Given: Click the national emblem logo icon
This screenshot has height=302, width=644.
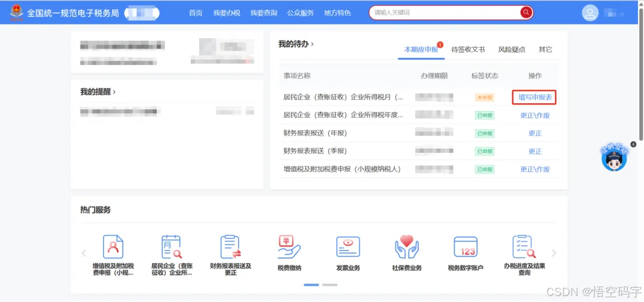Looking at the screenshot, I should (x=17, y=13).
